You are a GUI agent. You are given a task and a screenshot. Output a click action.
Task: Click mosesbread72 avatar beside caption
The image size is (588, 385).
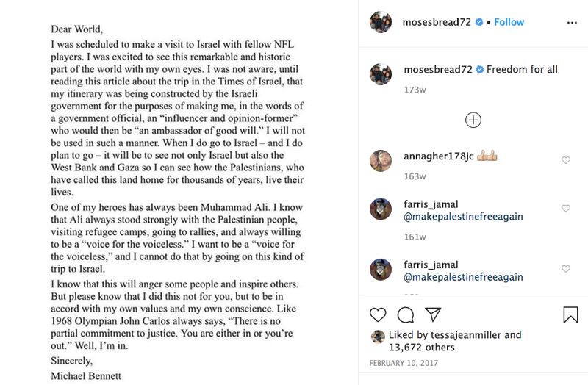pyautogui.click(x=380, y=72)
